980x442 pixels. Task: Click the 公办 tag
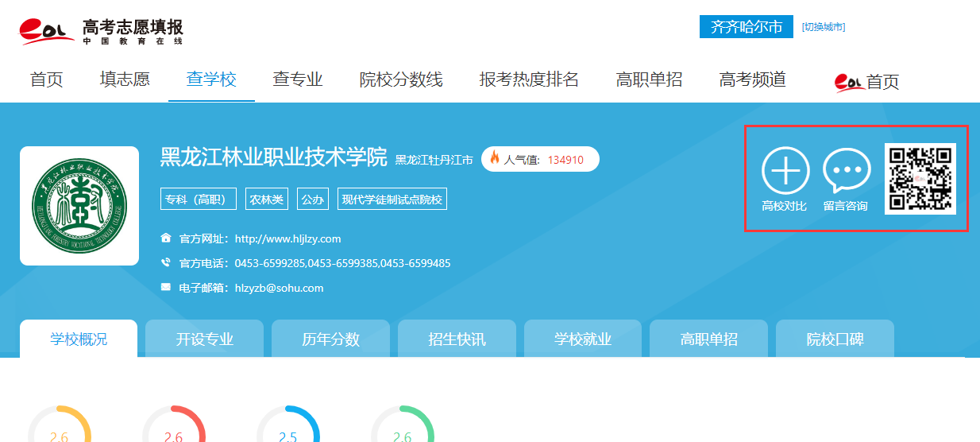[x=312, y=200]
